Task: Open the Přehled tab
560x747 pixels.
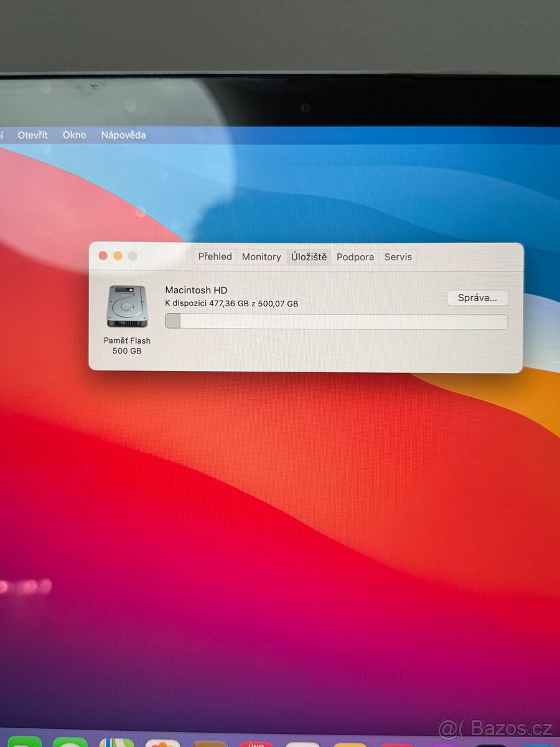Action: (215, 256)
